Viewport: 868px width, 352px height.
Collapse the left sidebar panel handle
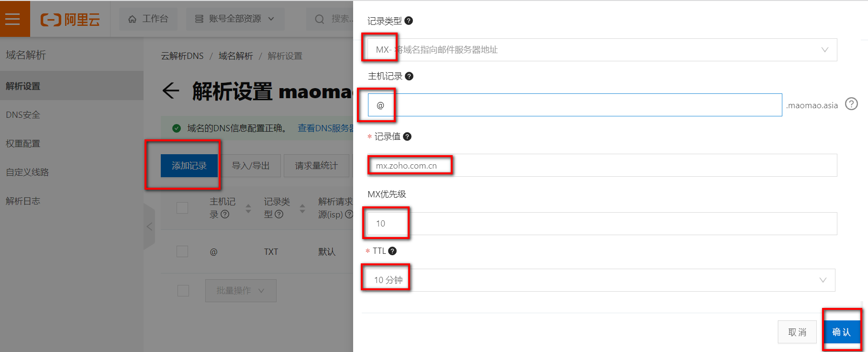149,227
